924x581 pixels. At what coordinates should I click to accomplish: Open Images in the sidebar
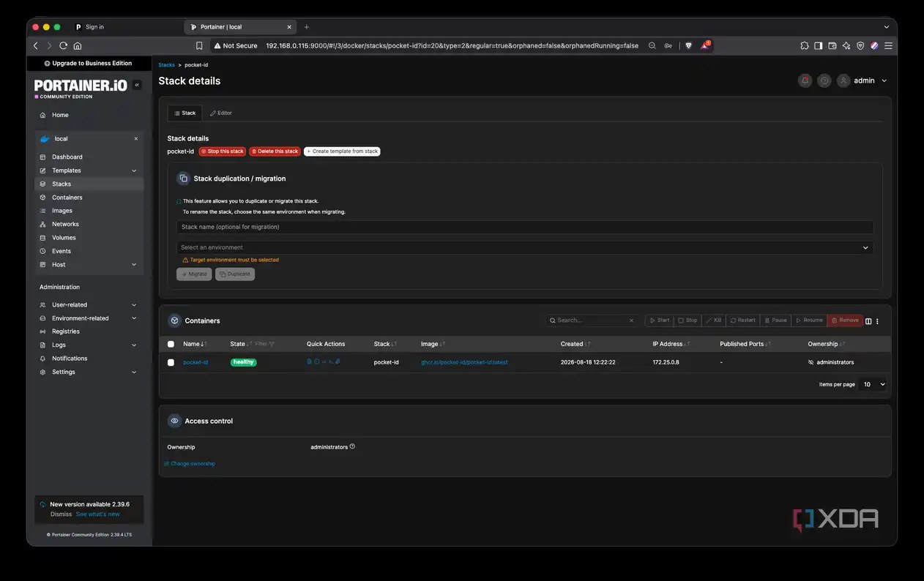[x=89, y=211]
